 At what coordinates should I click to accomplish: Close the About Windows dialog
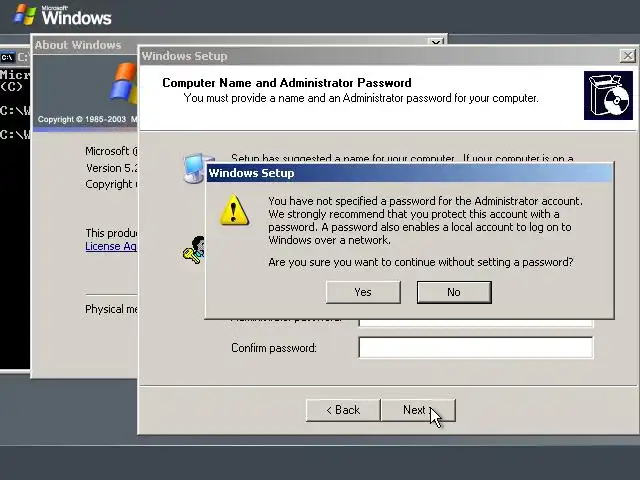point(436,42)
